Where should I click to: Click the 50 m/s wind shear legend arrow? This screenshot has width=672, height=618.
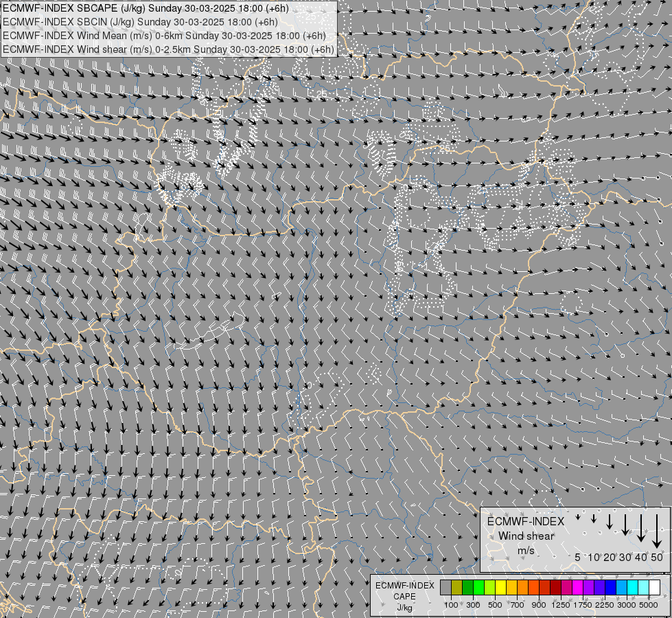click(657, 531)
